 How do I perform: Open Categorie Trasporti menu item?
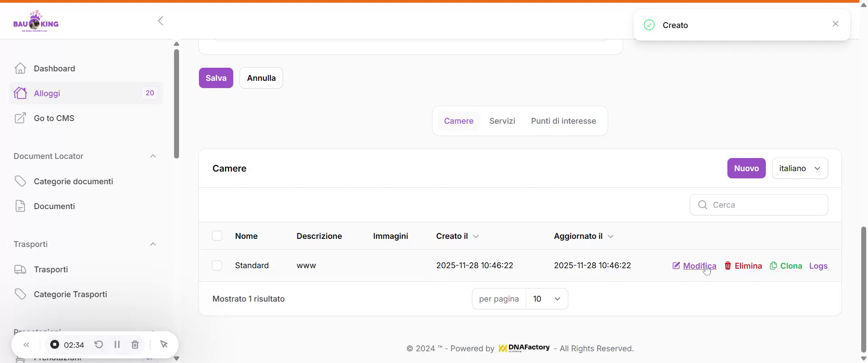86,294
